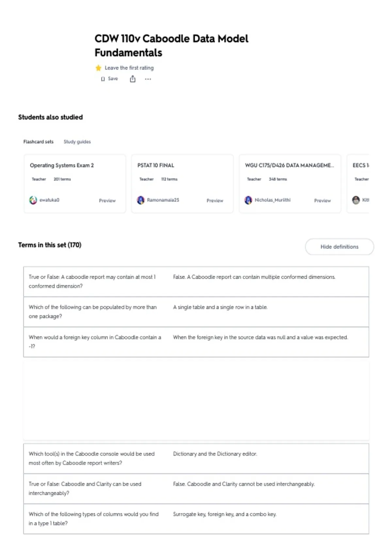Image resolution: width=392 pixels, height=556 pixels.
Task: Hide definitions for the terms list
Action: [x=339, y=247]
